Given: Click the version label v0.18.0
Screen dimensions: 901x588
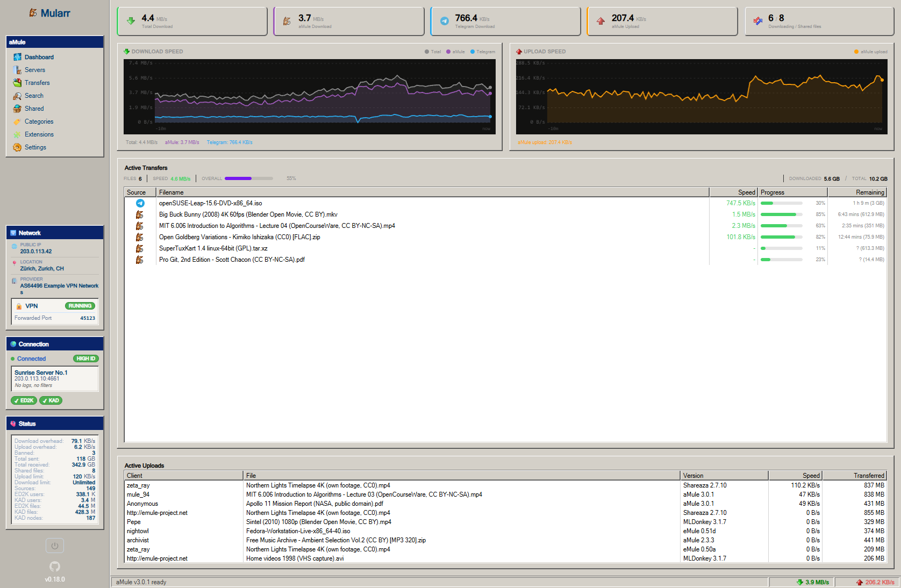Looking at the screenshot, I should [55, 579].
